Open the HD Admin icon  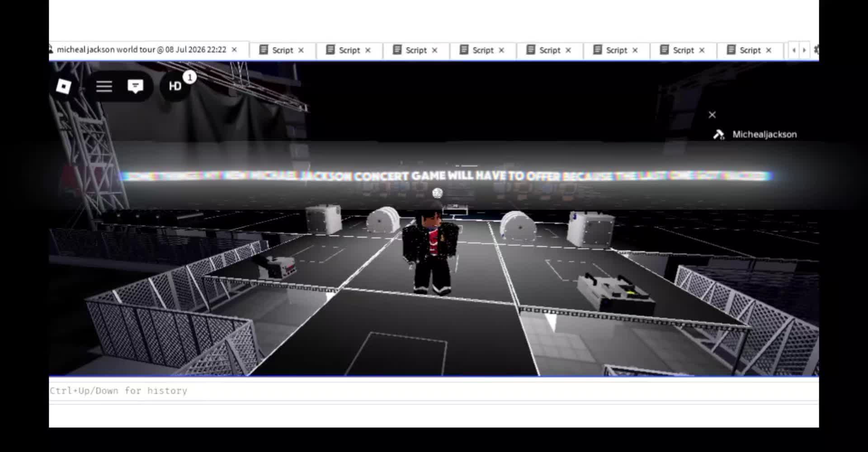(x=175, y=86)
